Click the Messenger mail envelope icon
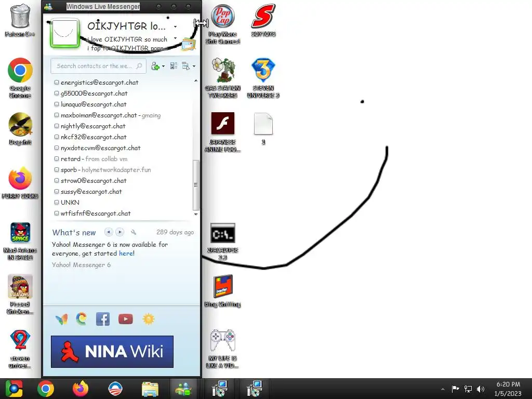Image resolution: width=532 pixels, height=399 pixels. (x=189, y=44)
